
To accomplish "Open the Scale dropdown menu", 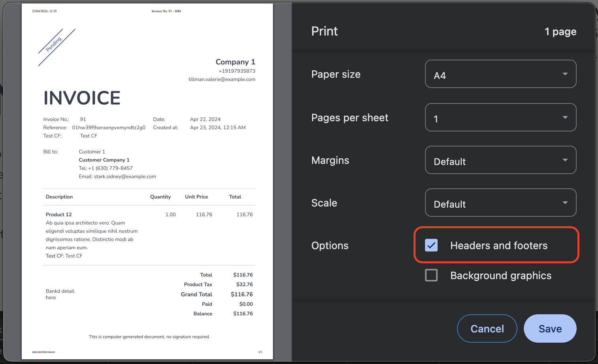I will pyautogui.click(x=500, y=203).
